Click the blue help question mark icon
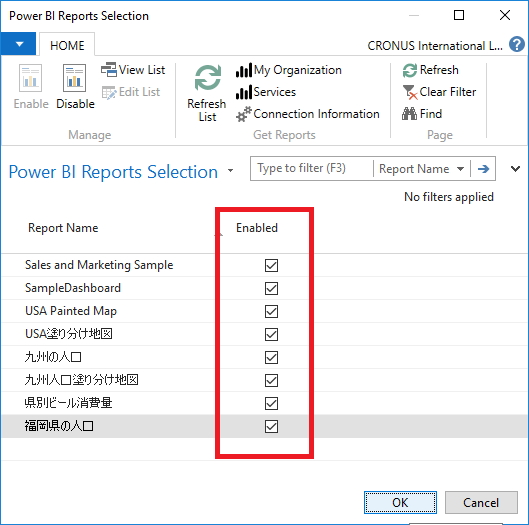 (x=517, y=44)
